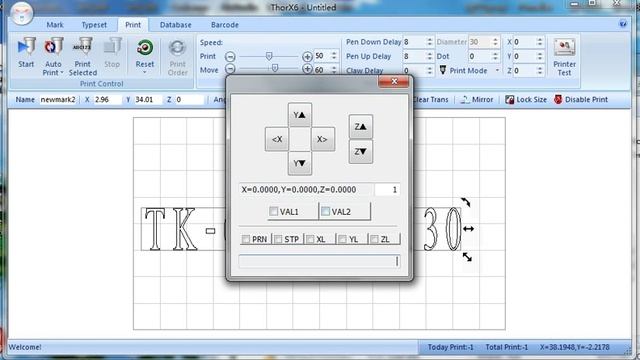Click the Y up jog button
This screenshot has height=360, width=640.
(300, 115)
